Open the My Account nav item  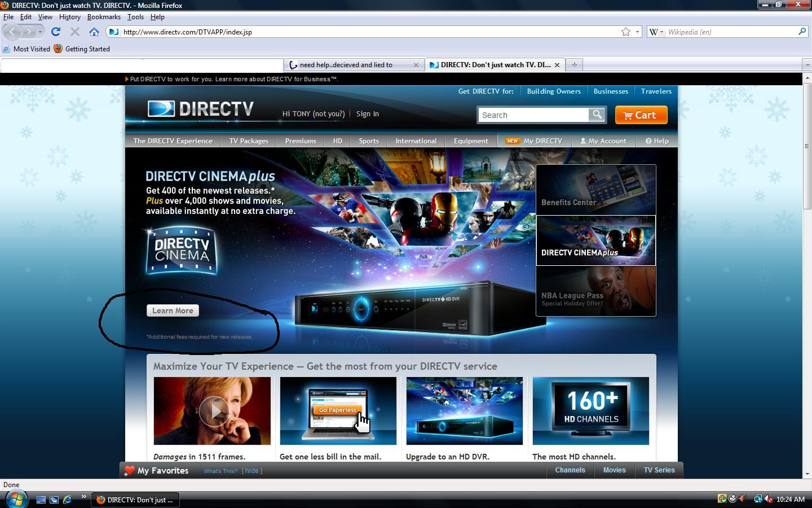click(603, 141)
